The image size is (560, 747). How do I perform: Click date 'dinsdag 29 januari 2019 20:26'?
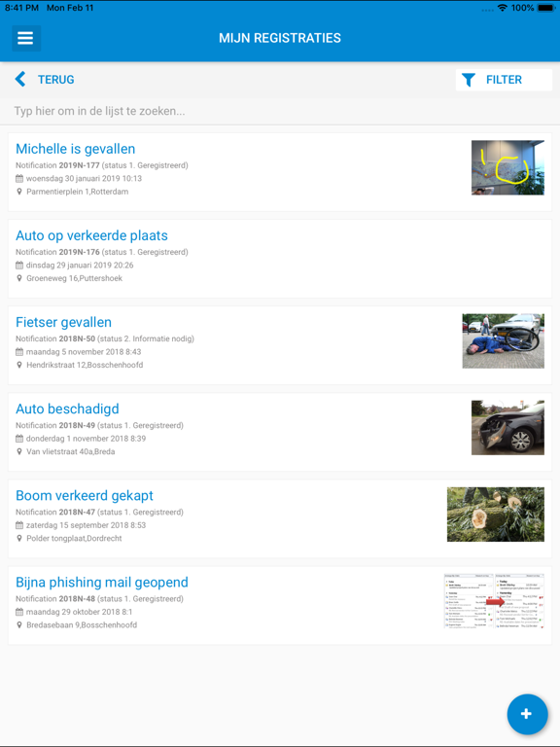pyautogui.click(x=80, y=266)
